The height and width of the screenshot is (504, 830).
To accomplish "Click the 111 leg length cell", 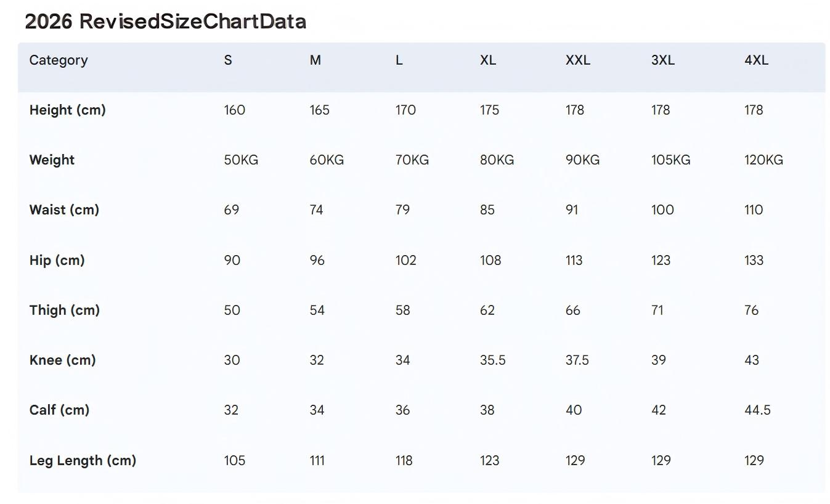I will (x=317, y=460).
